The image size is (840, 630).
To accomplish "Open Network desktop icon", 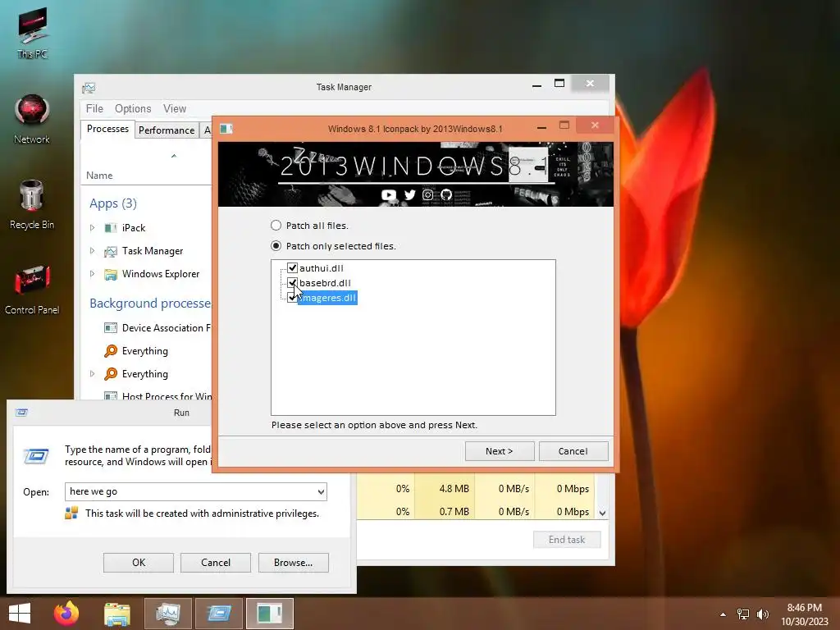I will tap(32, 119).
